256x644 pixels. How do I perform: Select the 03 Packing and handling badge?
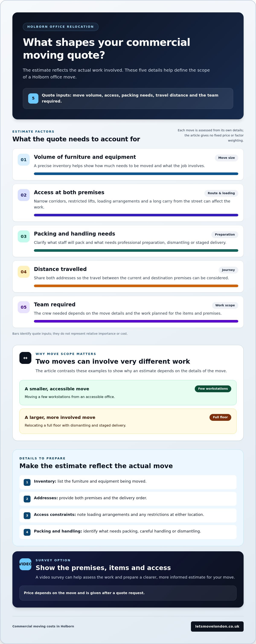pyautogui.click(x=23, y=236)
